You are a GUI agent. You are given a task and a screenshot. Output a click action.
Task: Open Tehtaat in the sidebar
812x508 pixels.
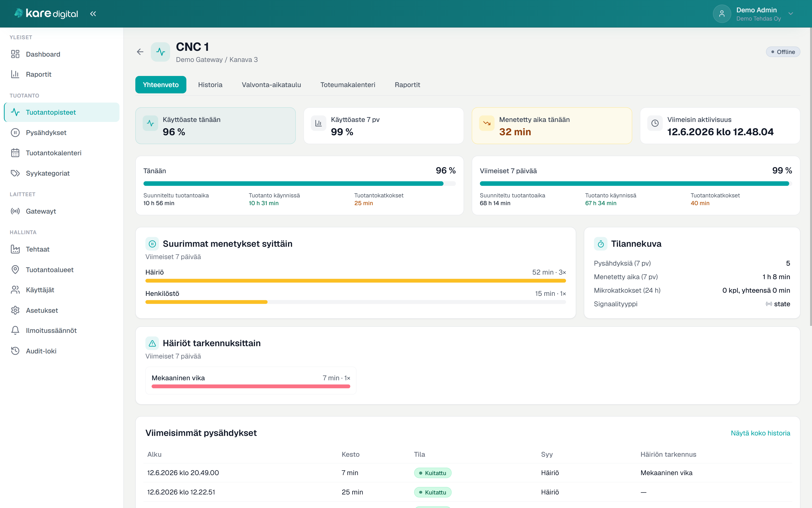click(x=62, y=249)
